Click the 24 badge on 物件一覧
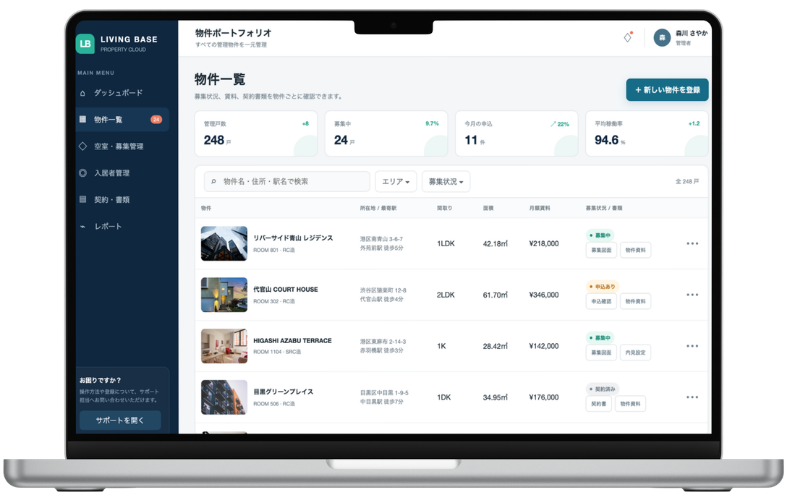The height and width of the screenshot is (498, 787). 156,119
